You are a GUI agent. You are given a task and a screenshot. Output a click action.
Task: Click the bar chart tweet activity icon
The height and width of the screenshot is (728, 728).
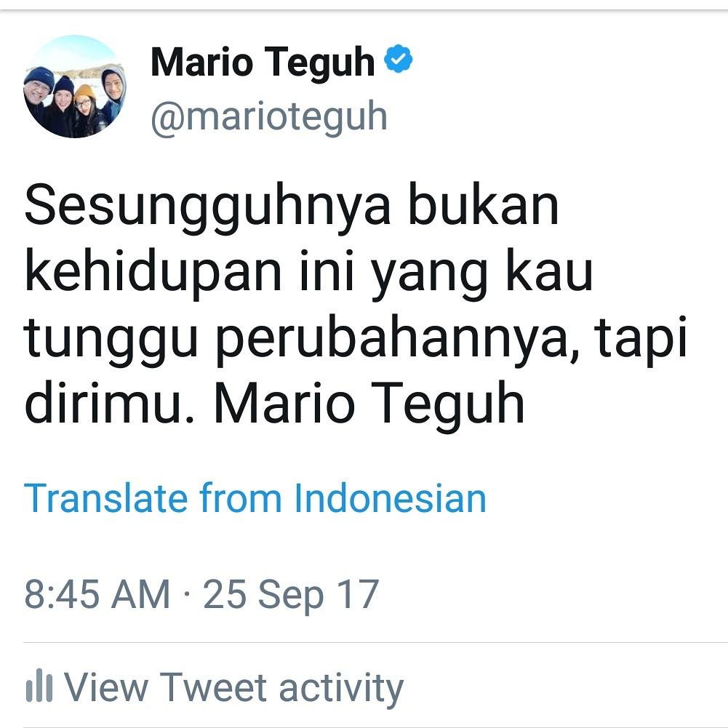(39, 685)
